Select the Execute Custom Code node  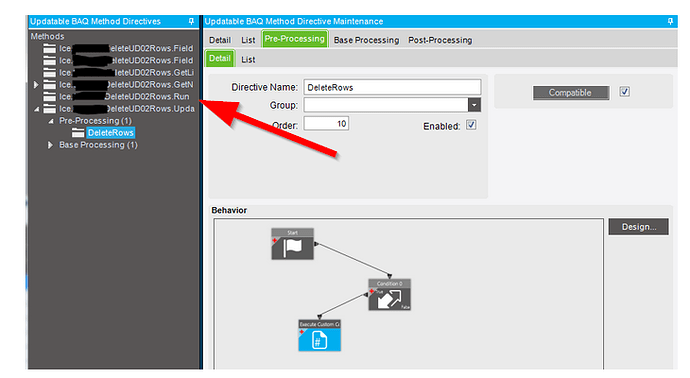(319, 335)
